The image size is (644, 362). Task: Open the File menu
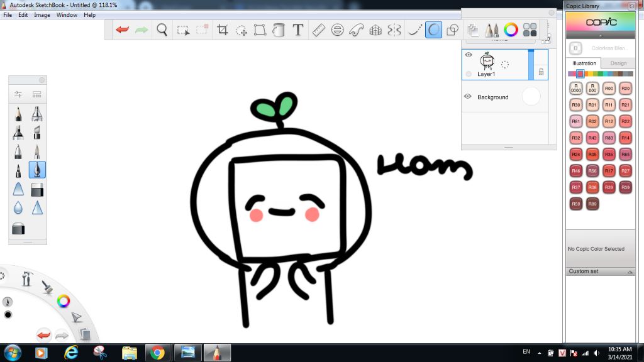(8, 15)
